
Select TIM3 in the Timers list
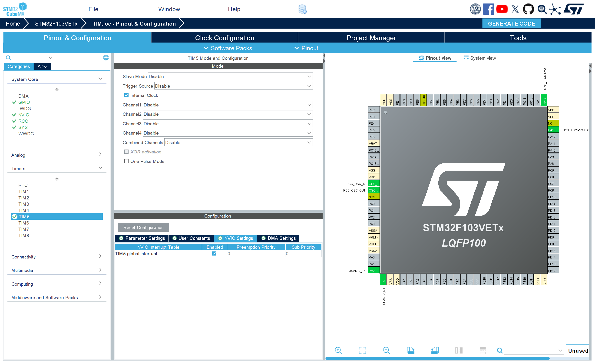coord(24,204)
